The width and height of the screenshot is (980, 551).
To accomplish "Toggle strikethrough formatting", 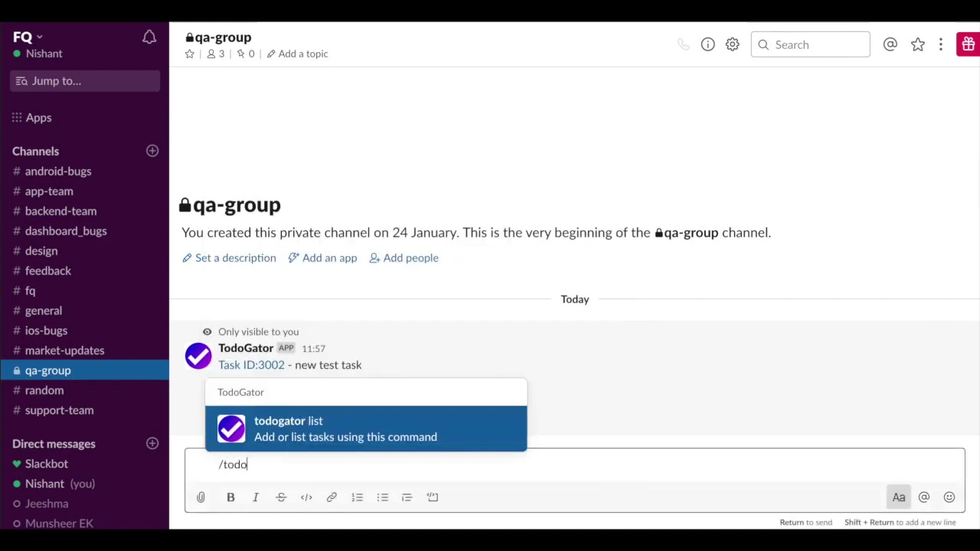I will click(x=281, y=497).
